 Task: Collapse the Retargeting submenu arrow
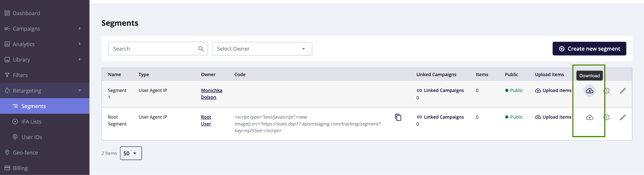80,90
